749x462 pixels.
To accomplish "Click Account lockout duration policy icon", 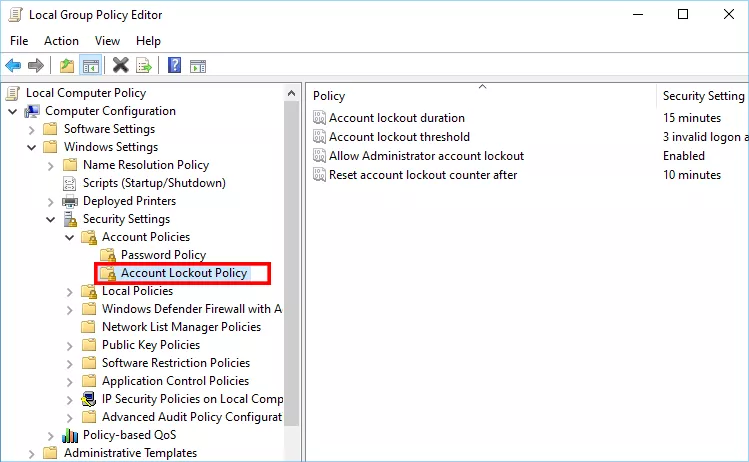I will (x=319, y=118).
